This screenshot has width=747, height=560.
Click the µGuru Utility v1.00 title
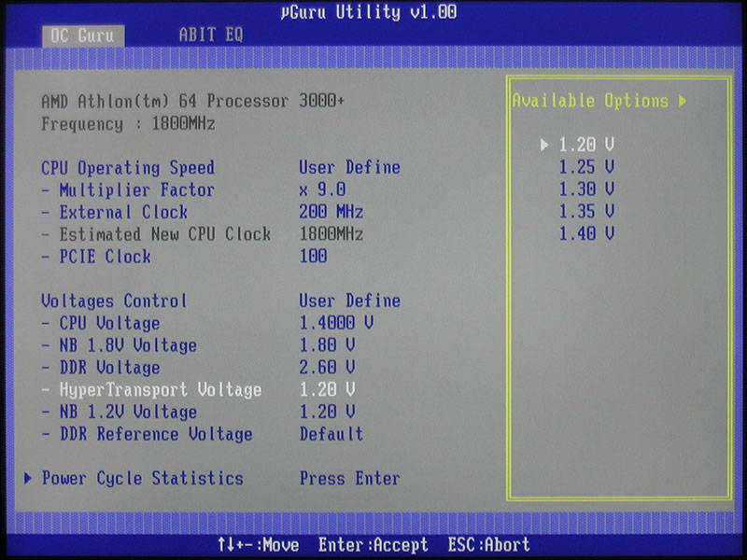[368, 11]
